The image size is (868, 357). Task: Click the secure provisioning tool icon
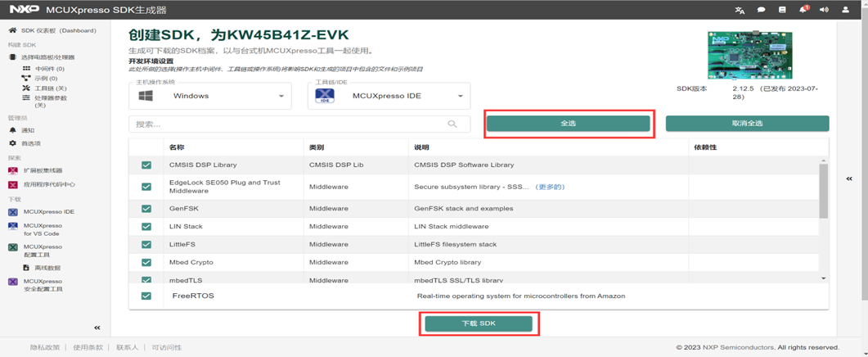pos(13,282)
